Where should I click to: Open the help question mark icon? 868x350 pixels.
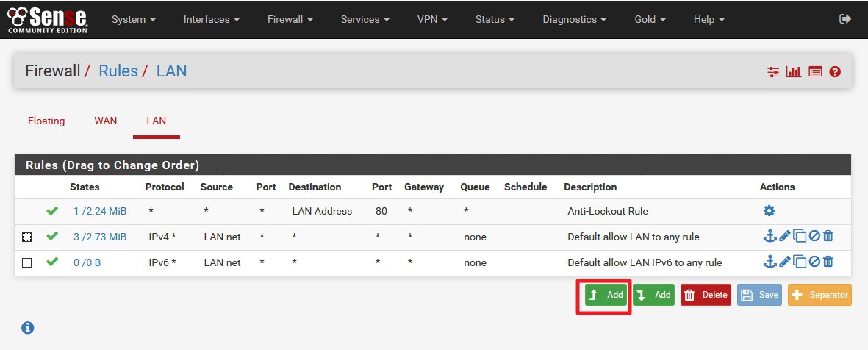(835, 71)
